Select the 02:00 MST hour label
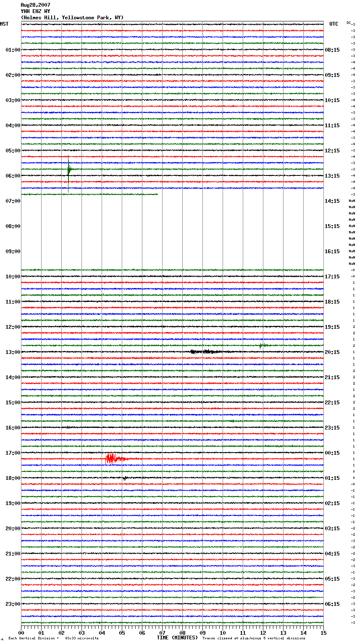The height and width of the screenshot is (644, 357). (x=13, y=75)
